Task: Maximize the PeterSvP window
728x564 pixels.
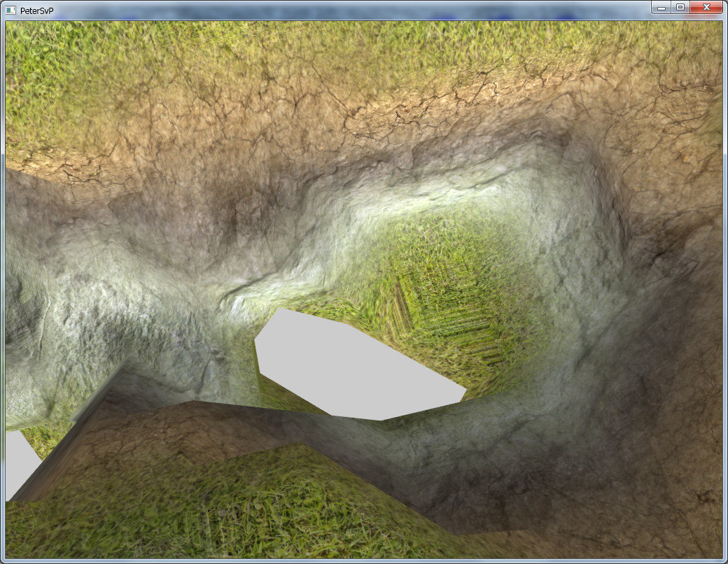Action: (x=679, y=7)
